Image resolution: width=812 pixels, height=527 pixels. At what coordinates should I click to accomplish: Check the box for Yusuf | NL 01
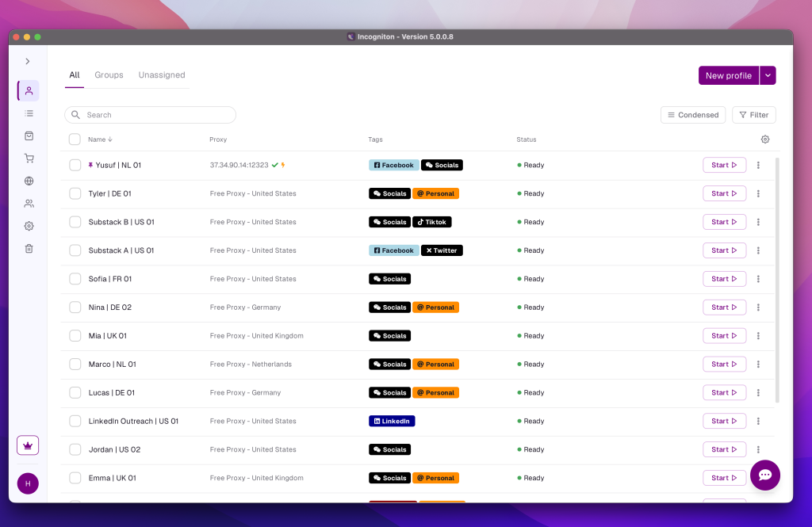click(75, 165)
